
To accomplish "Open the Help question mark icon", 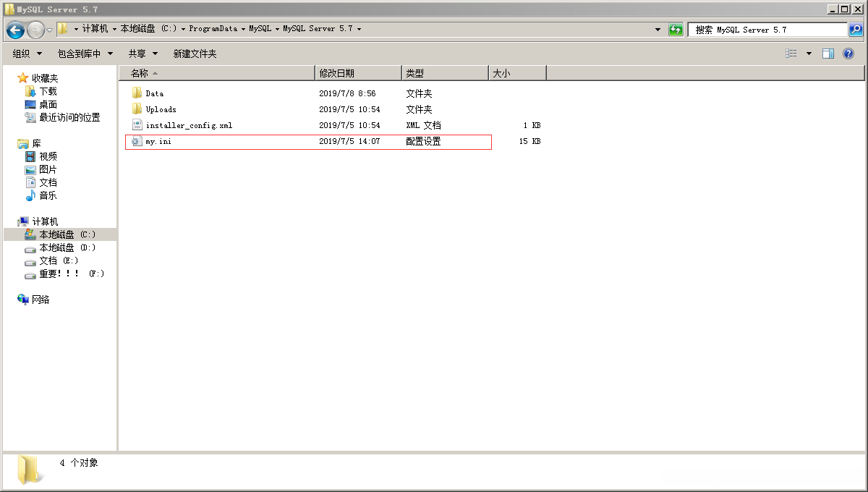I will pyautogui.click(x=848, y=54).
